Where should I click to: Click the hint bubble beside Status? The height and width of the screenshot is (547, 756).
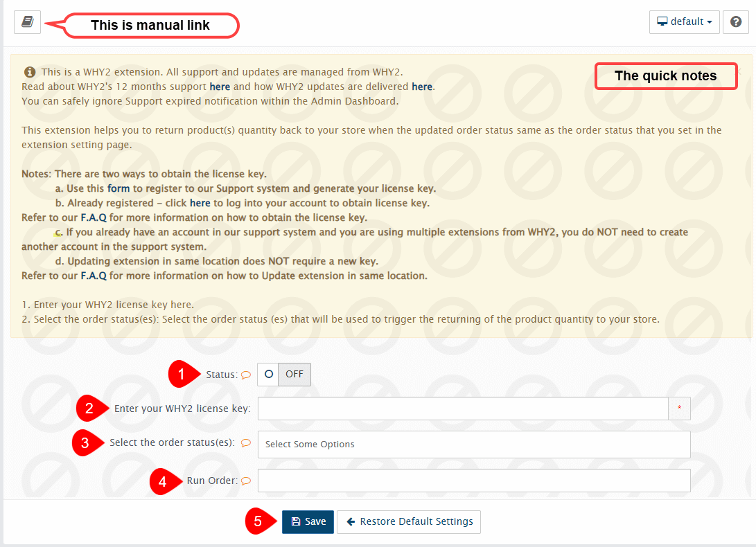tap(245, 375)
